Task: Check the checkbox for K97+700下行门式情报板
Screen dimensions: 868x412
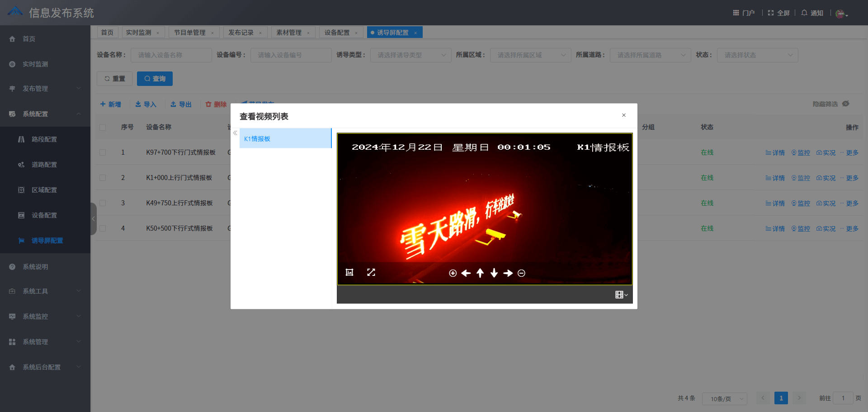Action: pyautogui.click(x=103, y=152)
